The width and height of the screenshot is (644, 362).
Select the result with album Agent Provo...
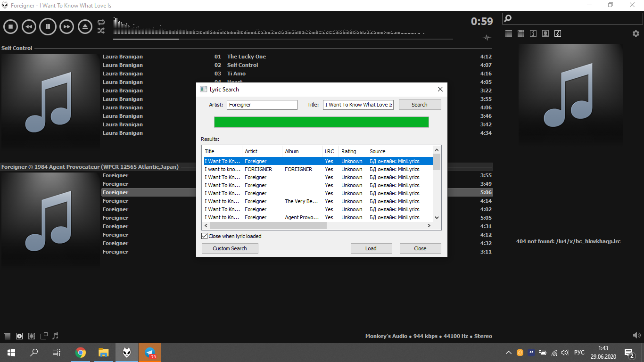tap(318, 217)
